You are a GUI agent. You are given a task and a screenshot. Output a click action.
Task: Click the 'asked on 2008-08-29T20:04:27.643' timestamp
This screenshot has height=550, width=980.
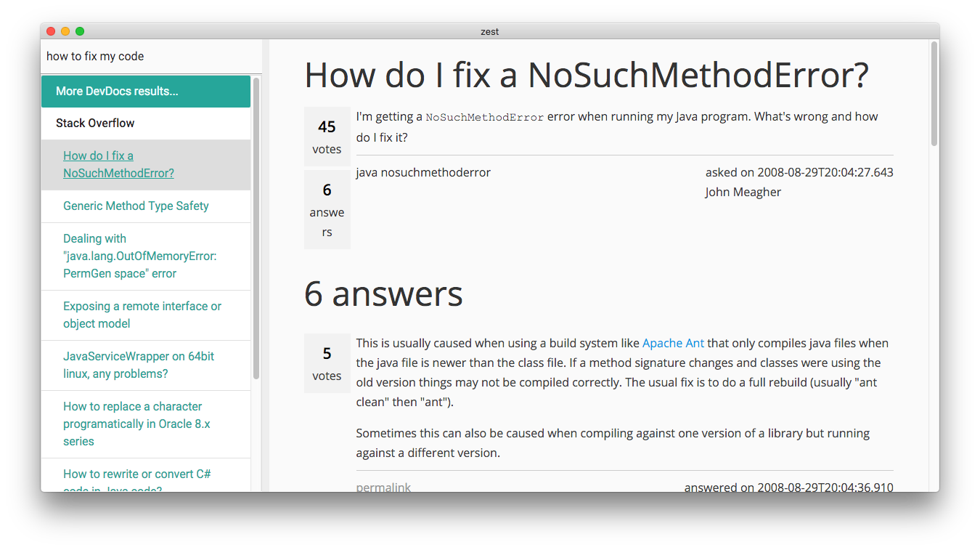[x=799, y=173]
